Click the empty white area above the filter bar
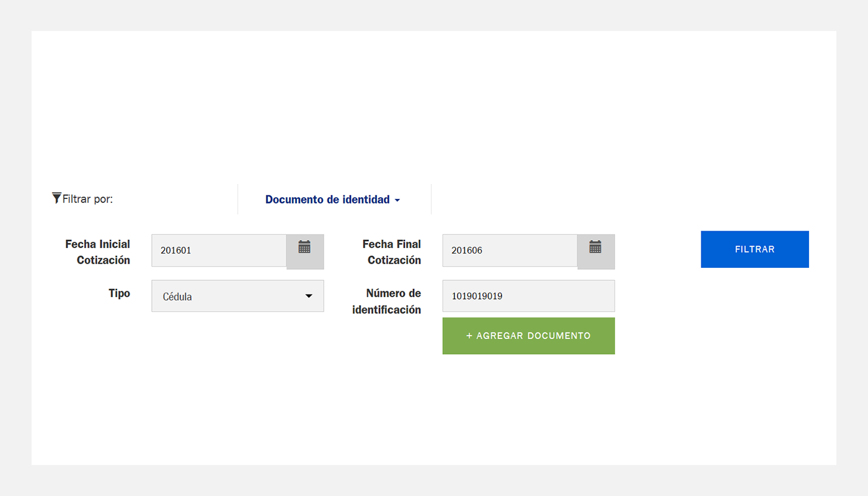The height and width of the screenshot is (496, 868). (434, 105)
